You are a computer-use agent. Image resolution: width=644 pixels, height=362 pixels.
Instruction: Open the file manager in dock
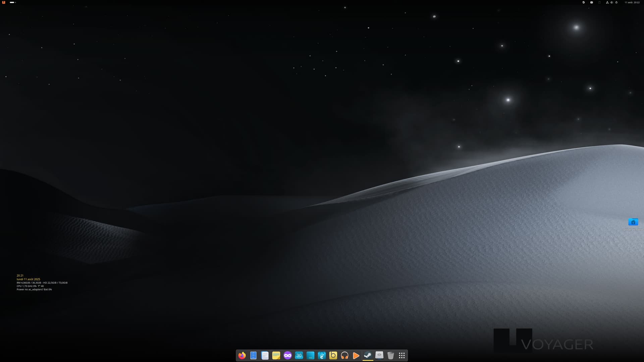click(x=253, y=355)
